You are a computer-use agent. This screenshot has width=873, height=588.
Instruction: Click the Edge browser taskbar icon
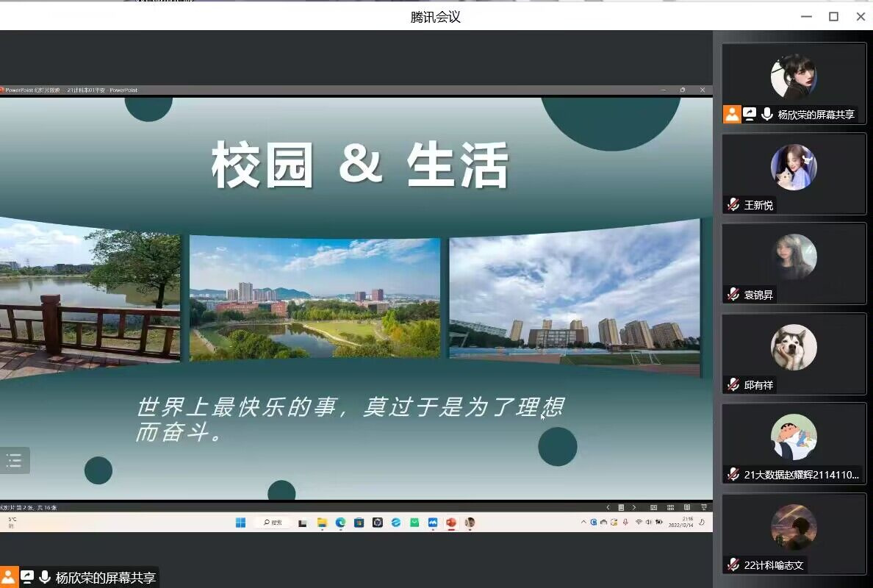(x=340, y=523)
